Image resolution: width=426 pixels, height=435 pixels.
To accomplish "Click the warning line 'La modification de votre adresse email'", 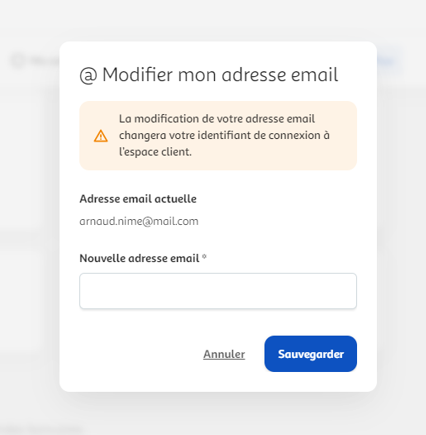I will point(217,119).
